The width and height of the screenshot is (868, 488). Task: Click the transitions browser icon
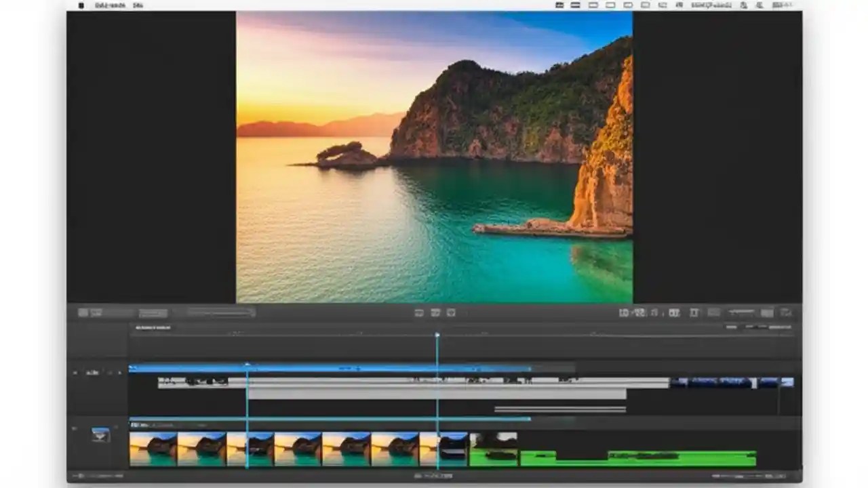(x=713, y=312)
